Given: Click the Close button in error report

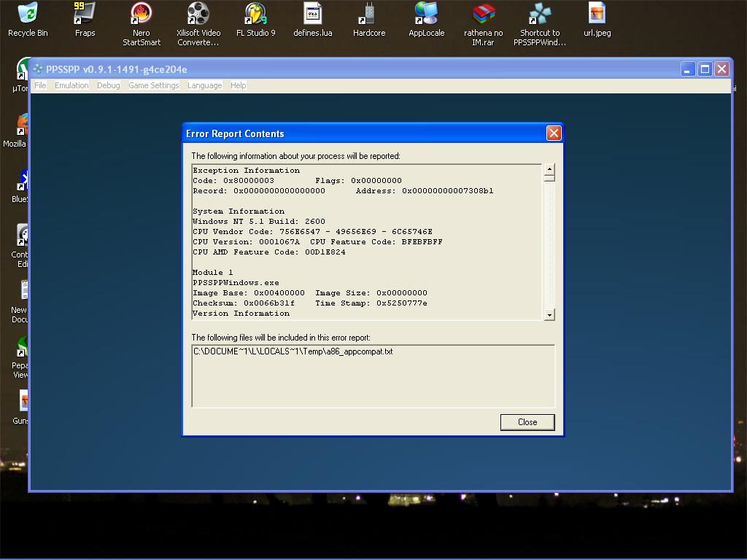Looking at the screenshot, I should click(527, 422).
